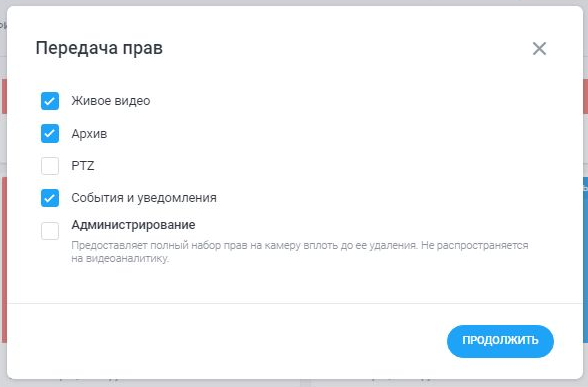Viewport: 588px width, 387px height.
Task: Click the на видеоаналитику description line
Action: tap(120, 258)
